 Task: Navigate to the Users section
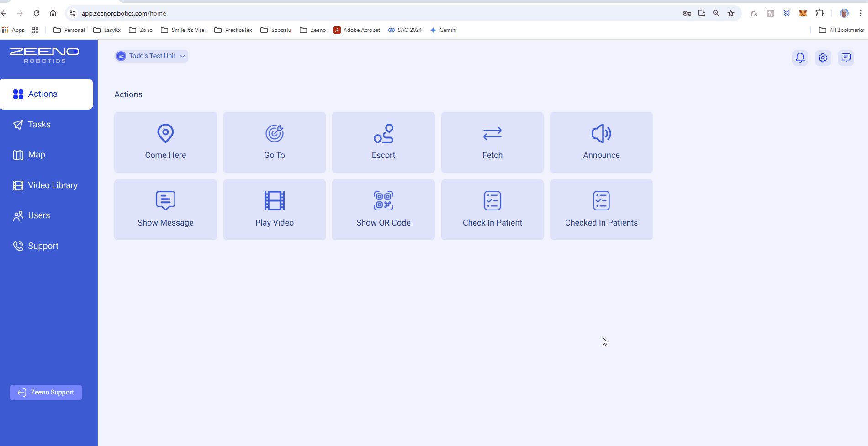pyautogui.click(x=39, y=215)
